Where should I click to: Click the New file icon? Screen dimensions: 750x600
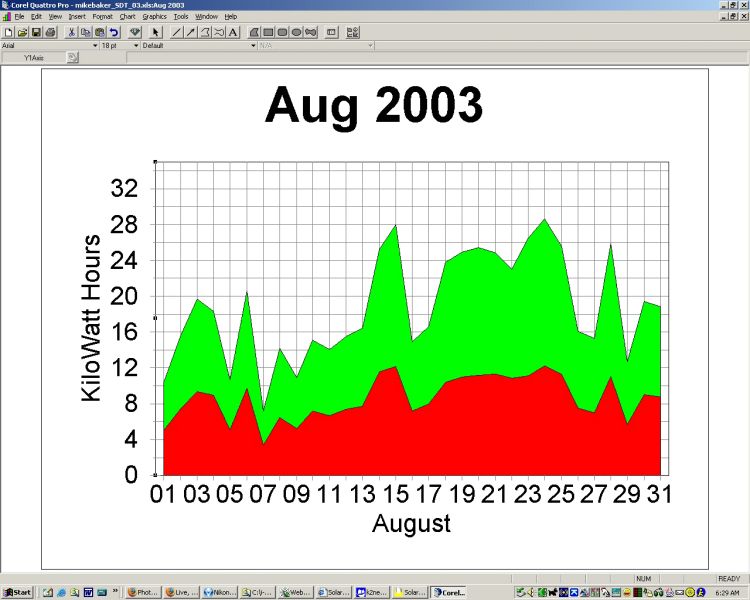pos(8,32)
